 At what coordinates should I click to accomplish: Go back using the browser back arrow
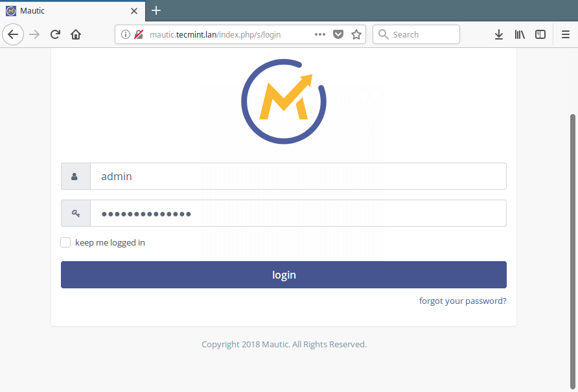[13, 34]
